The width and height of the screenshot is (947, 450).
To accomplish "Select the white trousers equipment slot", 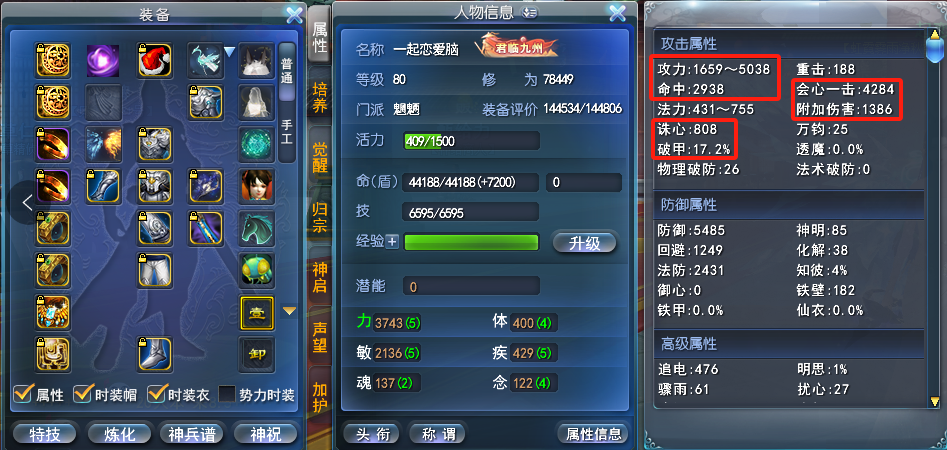I will click(x=155, y=270).
